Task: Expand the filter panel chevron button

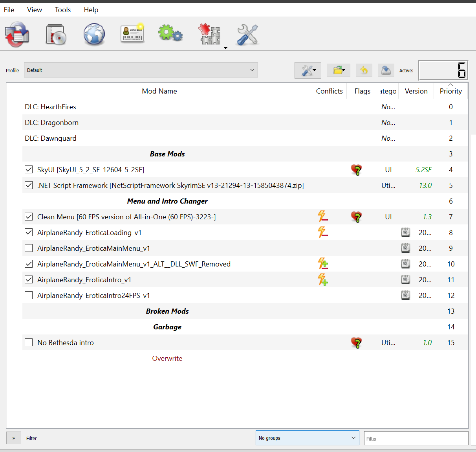Action: pyautogui.click(x=14, y=438)
